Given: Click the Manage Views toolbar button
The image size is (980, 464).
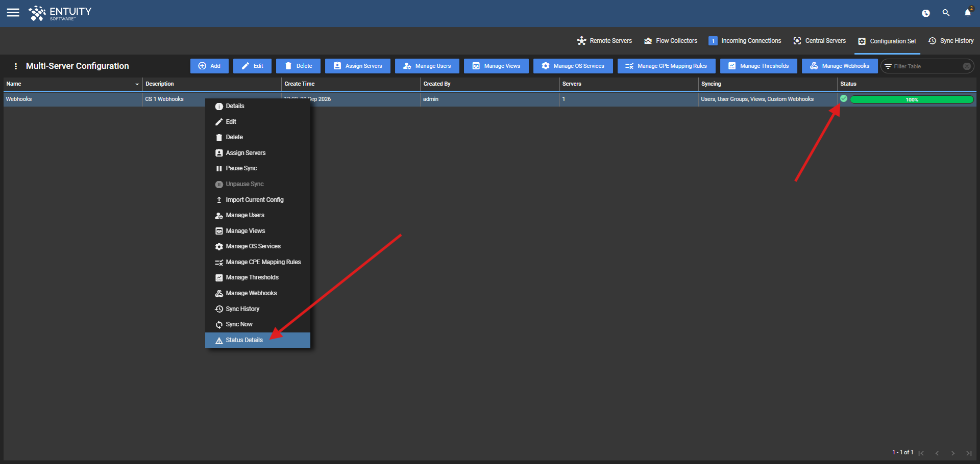Looking at the screenshot, I should point(496,66).
